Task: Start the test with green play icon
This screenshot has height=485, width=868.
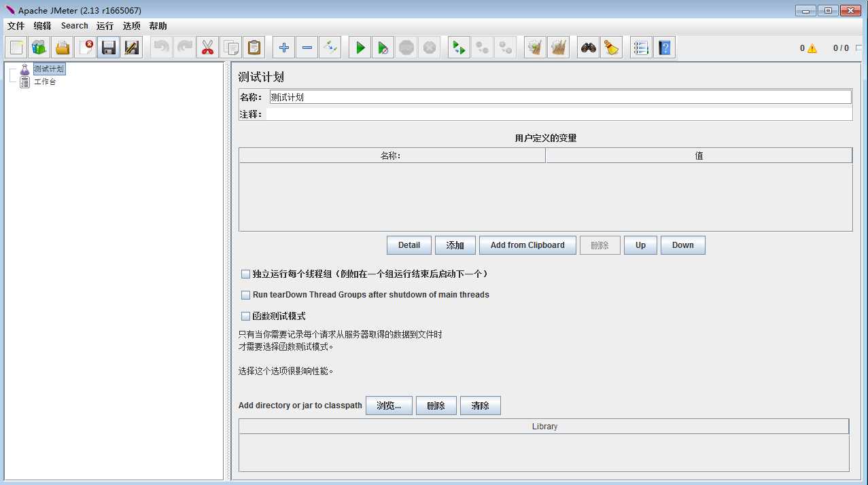Action: pos(360,48)
